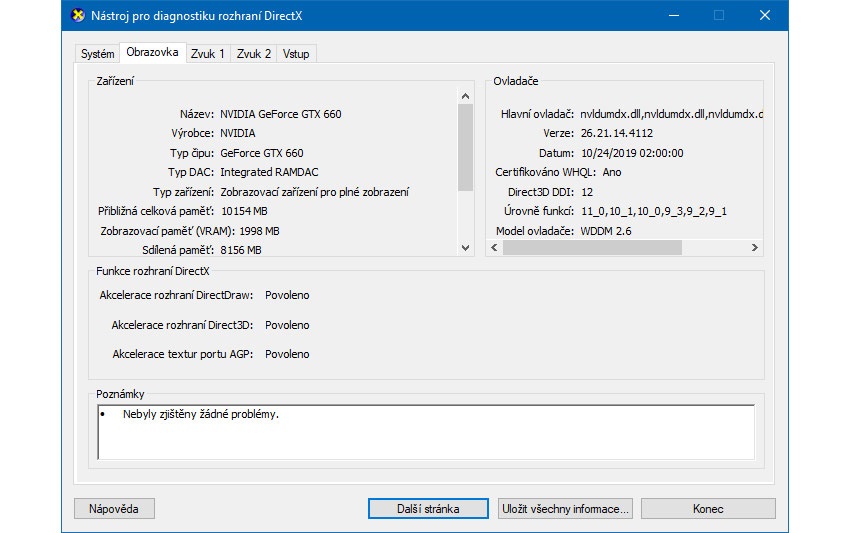Click the Direct3D DDI value 12
The image size is (850, 533).
coord(587,192)
